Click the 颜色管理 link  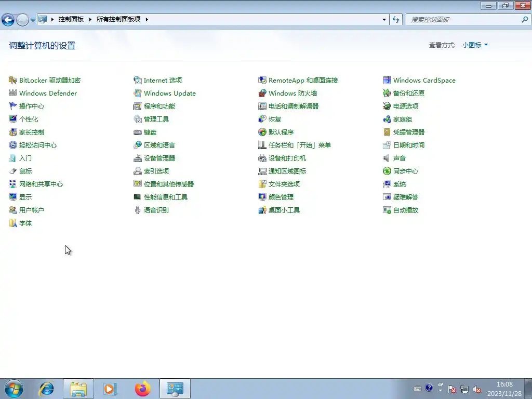(x=281, y=197)
